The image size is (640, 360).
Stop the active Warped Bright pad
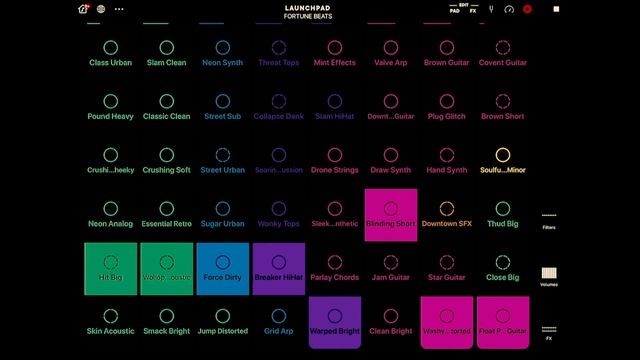[x=335, y=322]
